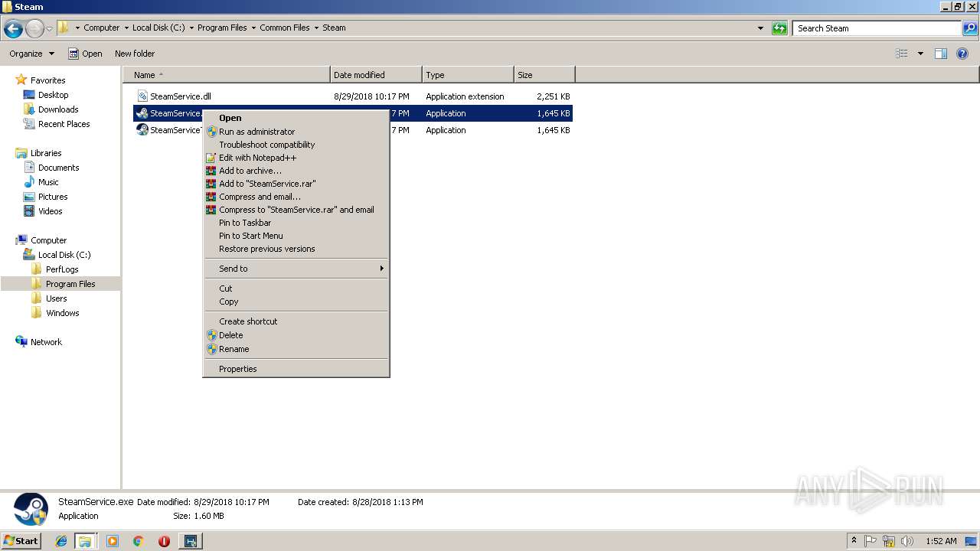This screenshot has height=551, width=980.
Task: Click the last taskbar application icon
Action: pyautogui.click(x=190, y=541)
